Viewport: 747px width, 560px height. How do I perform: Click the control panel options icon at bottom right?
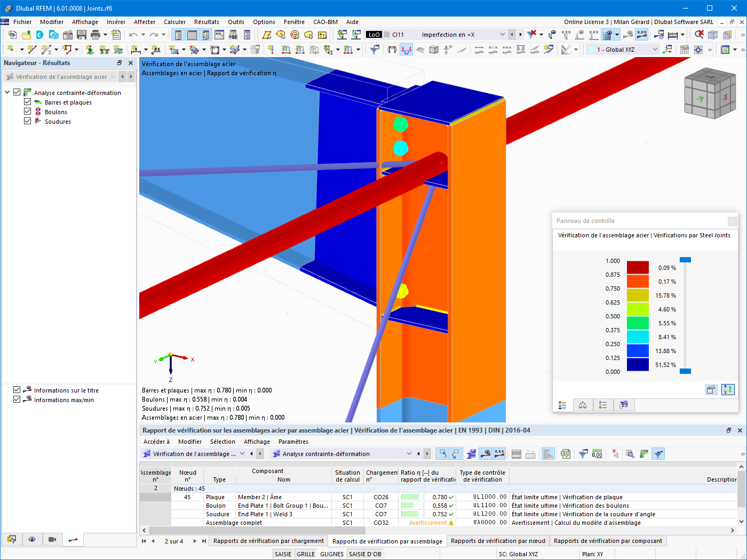(728, 389)
